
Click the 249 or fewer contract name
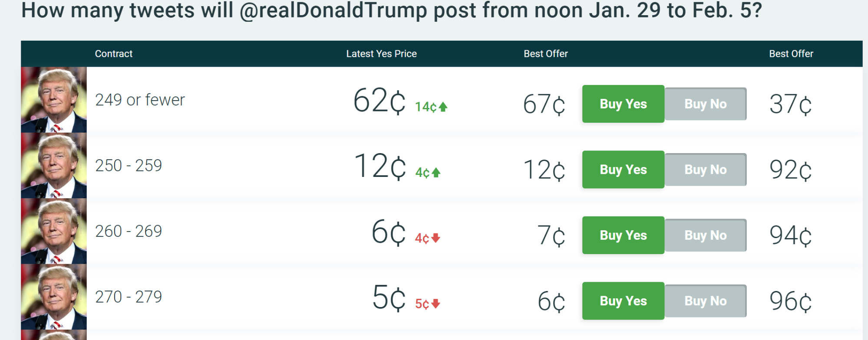coord(140,100)
